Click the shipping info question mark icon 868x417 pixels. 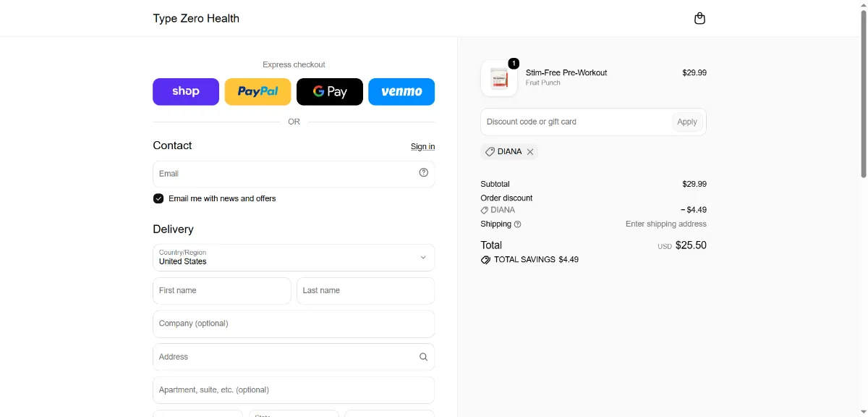tap(518, 224)
